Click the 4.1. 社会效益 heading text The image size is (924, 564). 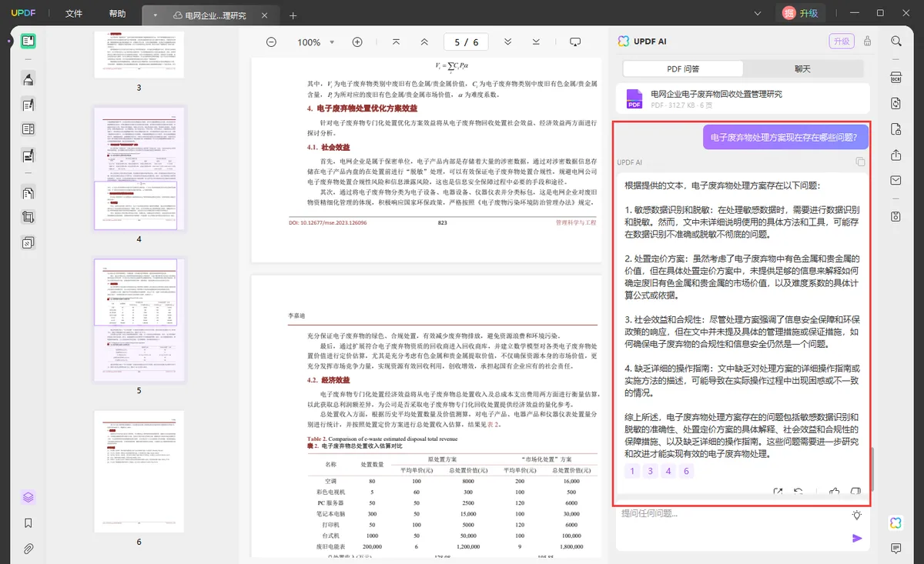[x=329, y=147]
